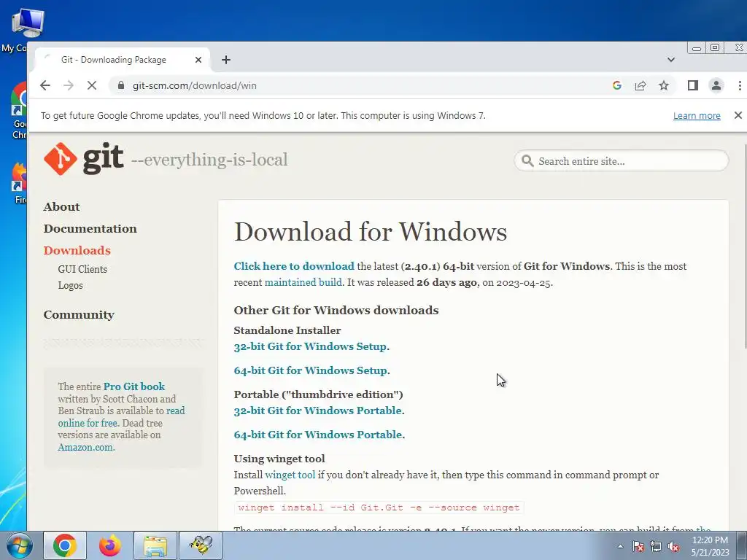747x560 pixels.
Task: Click the Google icon in address bar
Action: coord(617,86)
